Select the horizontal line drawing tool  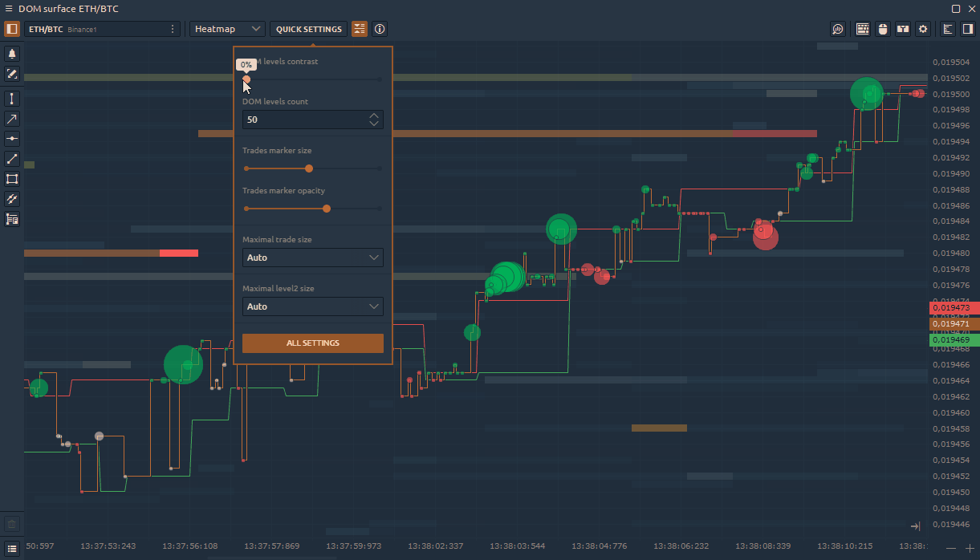coord(12,139)
